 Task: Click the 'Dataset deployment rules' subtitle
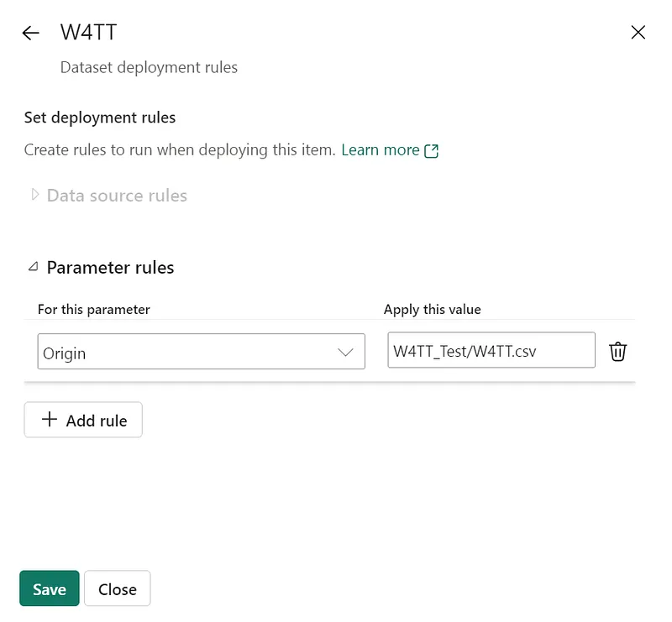tap(149, 67)
